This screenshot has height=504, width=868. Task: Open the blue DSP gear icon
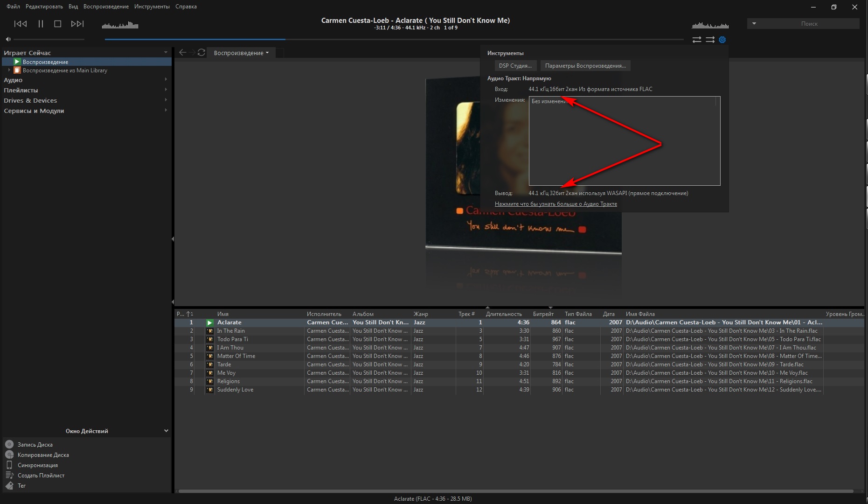coord(722,40)
